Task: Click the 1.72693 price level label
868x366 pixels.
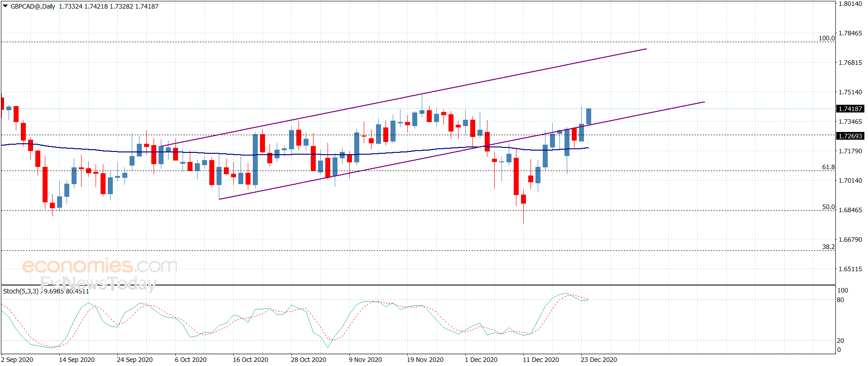Action: point(850,136)
